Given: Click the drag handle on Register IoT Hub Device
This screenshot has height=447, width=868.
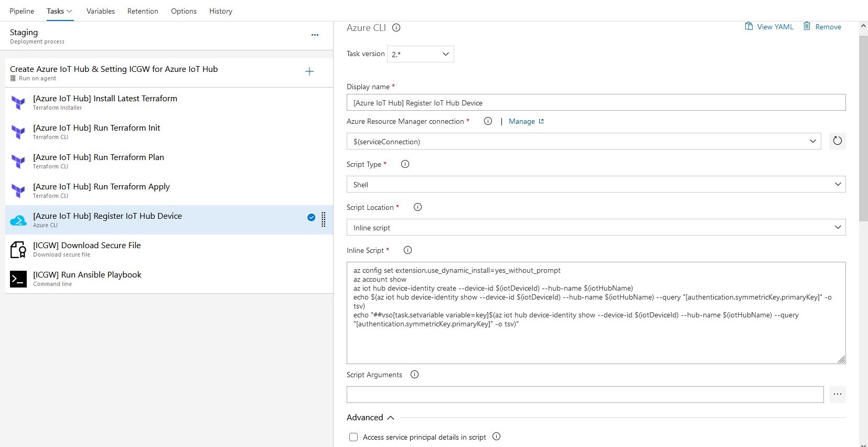Looking at the screenshot, I should (x=324, y=219).
